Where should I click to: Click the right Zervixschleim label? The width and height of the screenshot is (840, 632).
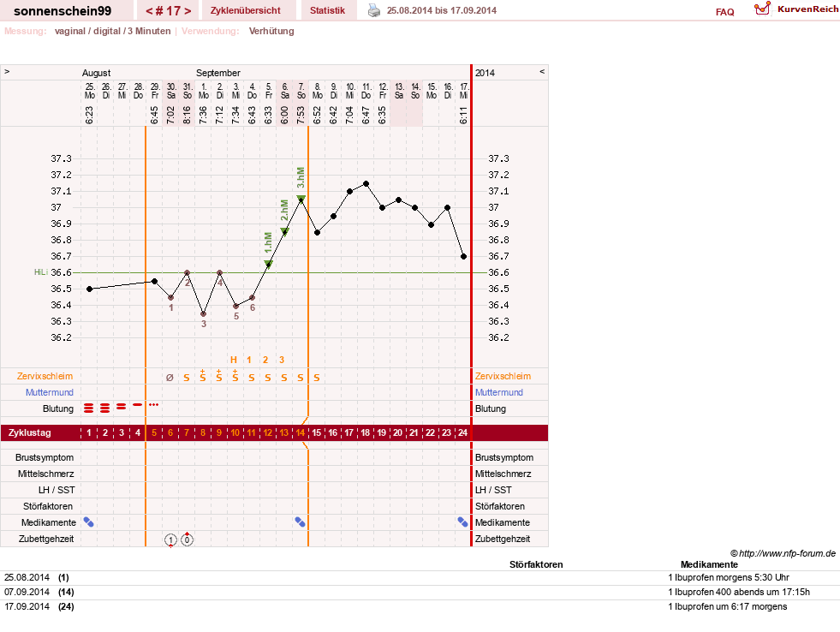click(x=503, y=376)
